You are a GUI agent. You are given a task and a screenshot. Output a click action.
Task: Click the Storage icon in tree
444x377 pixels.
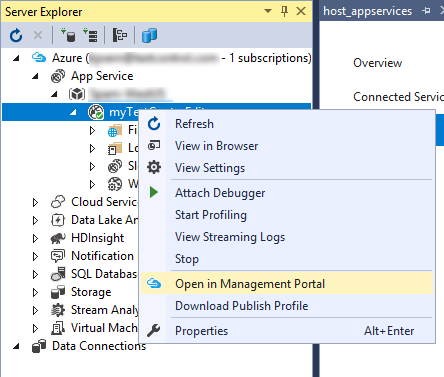58,292
